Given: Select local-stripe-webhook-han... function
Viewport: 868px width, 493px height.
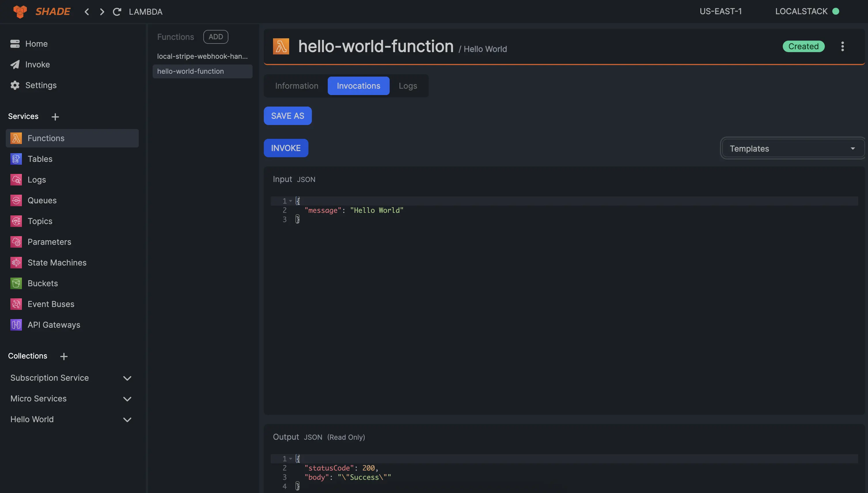Looking at the screenshot, I should [202, 56].
